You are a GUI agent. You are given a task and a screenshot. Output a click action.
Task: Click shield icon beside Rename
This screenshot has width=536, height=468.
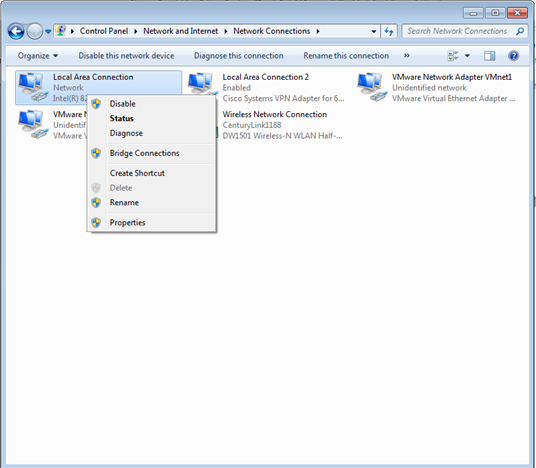point(96,202)
